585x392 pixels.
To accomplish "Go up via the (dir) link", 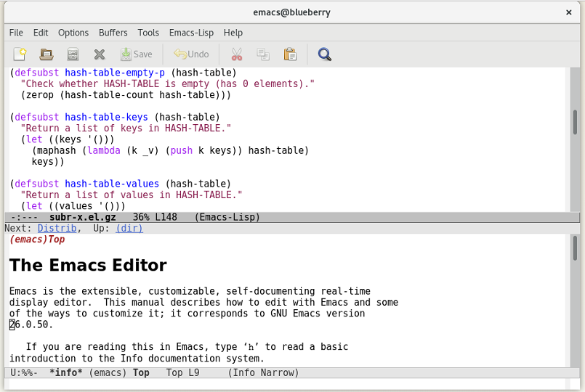I will tap(129, 228).
